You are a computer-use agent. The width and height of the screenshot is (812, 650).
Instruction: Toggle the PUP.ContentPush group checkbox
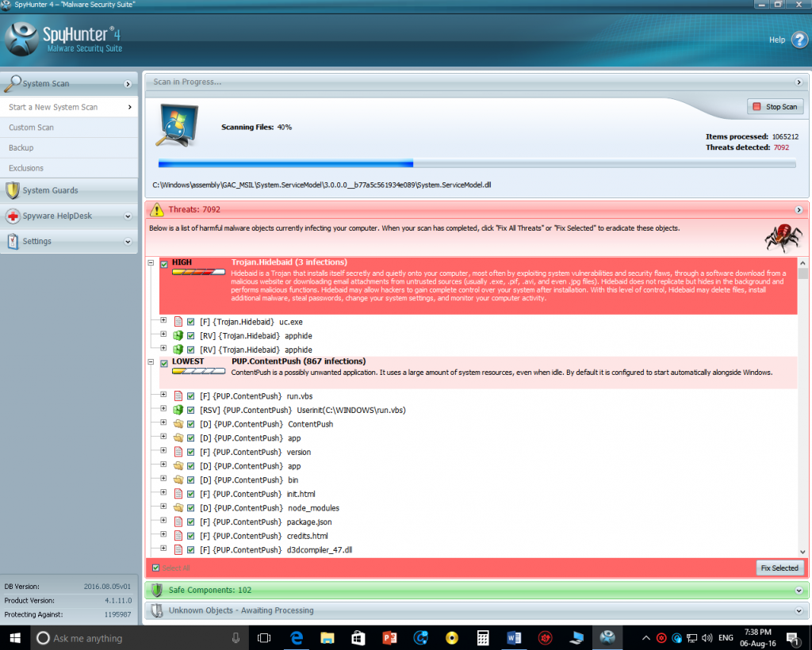164,364
